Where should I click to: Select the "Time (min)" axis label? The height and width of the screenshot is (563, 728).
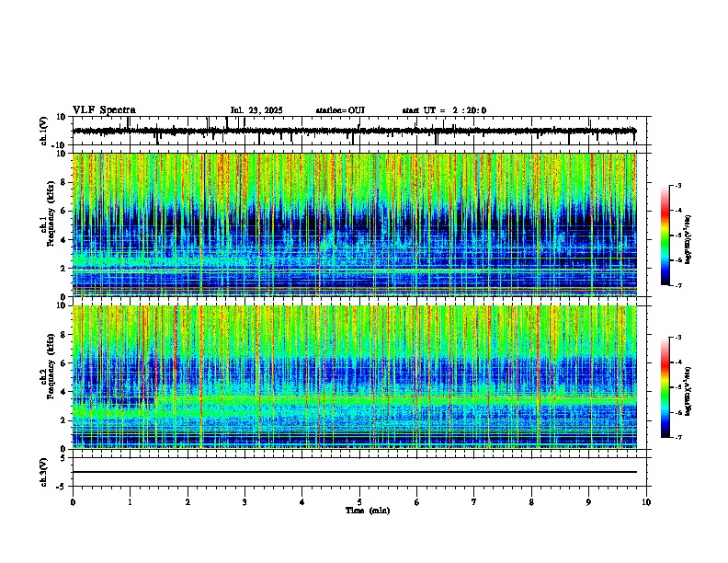[x=368, y=511]
